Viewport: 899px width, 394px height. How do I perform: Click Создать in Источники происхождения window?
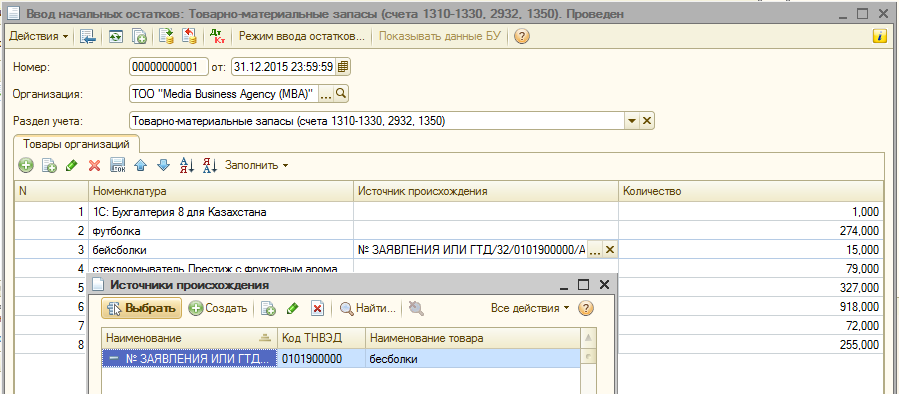pyautogui.click(x=218, y=308)
